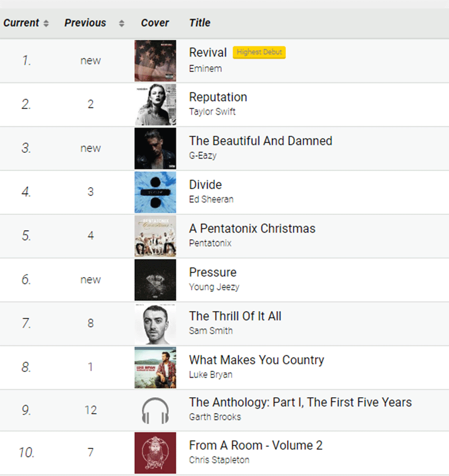449x476 pixels.
Task: Click the Cover column header
Action: click(x=155, y=23)
